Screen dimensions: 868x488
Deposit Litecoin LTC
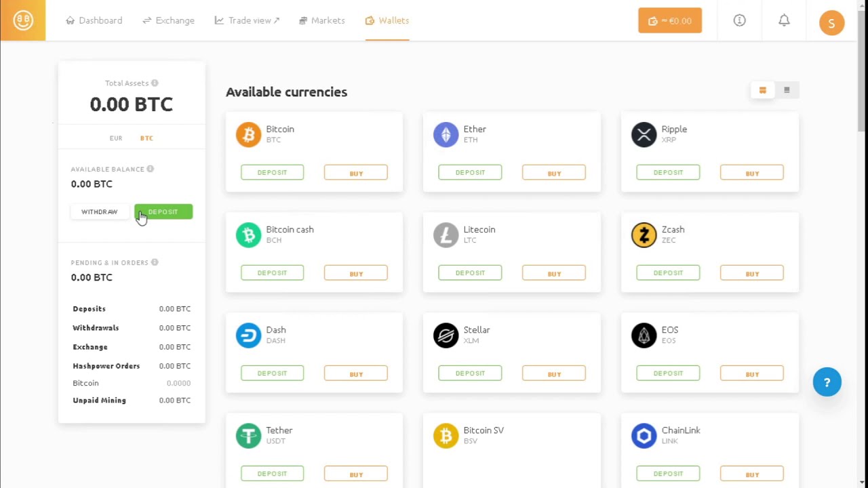tap(470, 272)
